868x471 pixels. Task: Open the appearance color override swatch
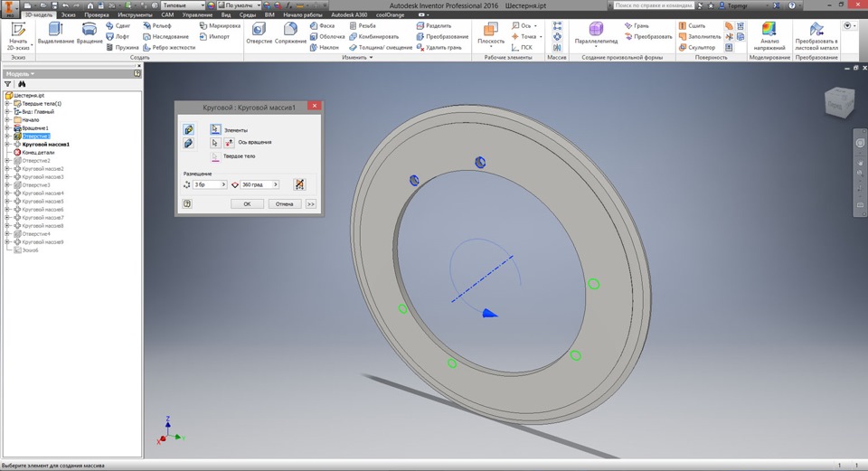pos(212,5)
